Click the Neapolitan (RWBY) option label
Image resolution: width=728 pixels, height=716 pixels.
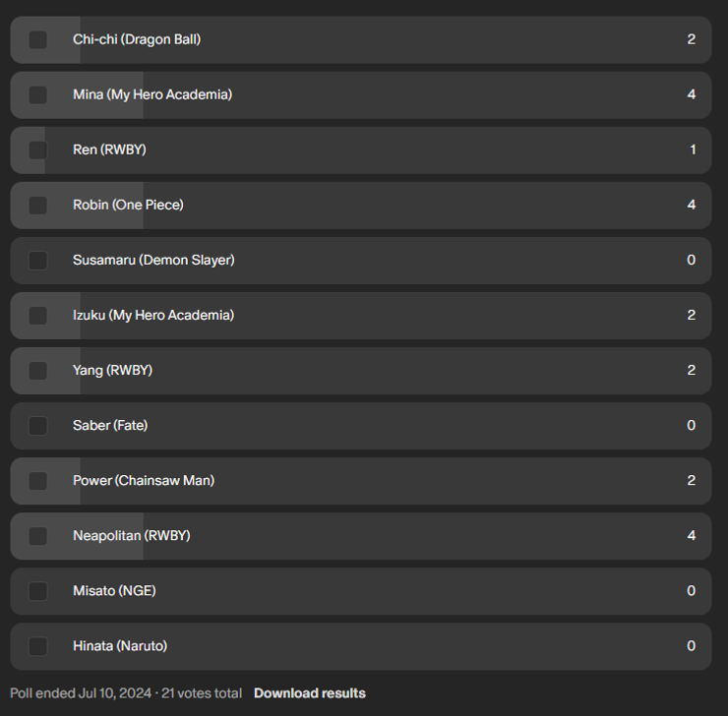131,536
